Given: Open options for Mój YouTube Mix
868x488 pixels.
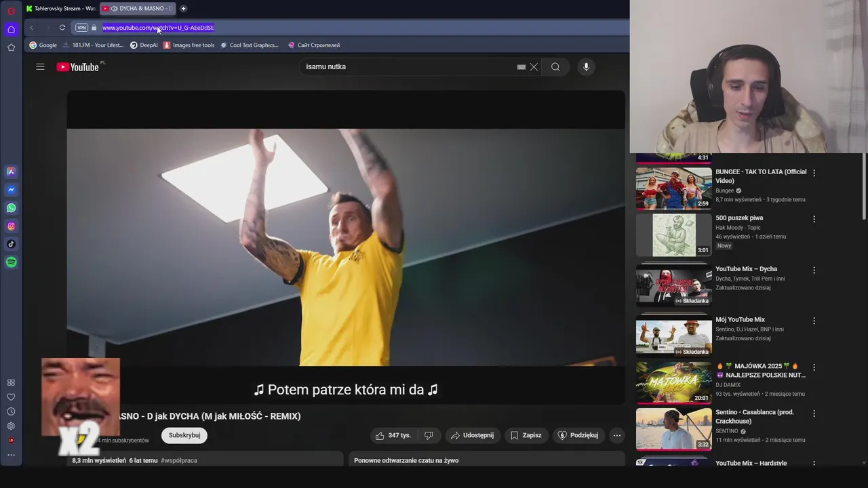Looking at the screenshot, I should click(x=814, y=321).
